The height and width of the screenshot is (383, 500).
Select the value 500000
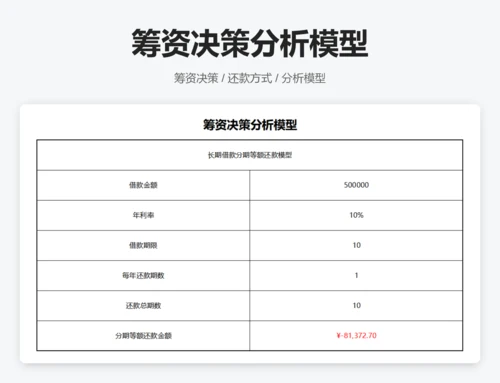356,185
